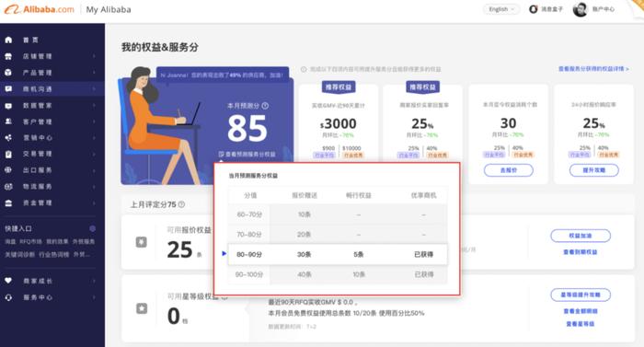The image size is (644, 347).
Task: Click info icon before the grey tip text
Action: (x=304, y=69)
